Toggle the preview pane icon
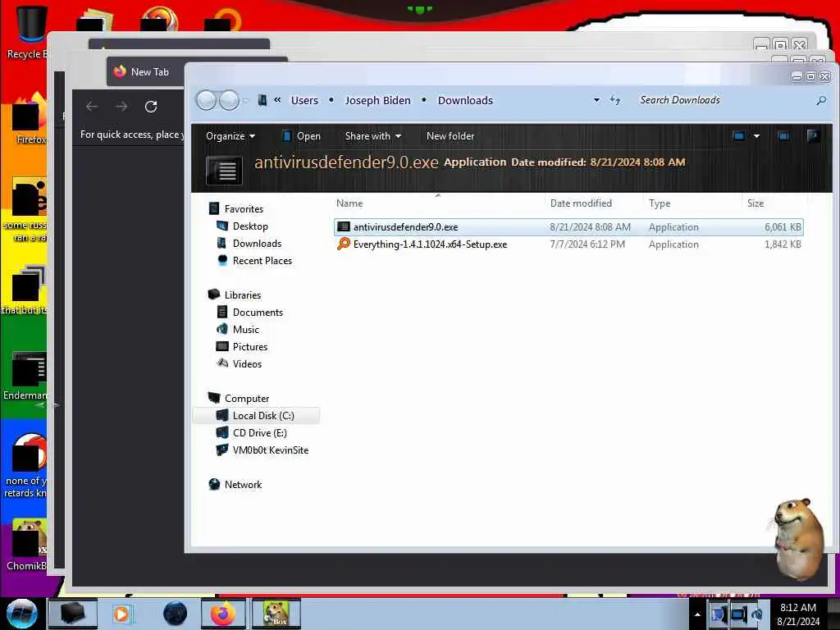The height and width of the screenshot is (630, 840). coord(783,136)
